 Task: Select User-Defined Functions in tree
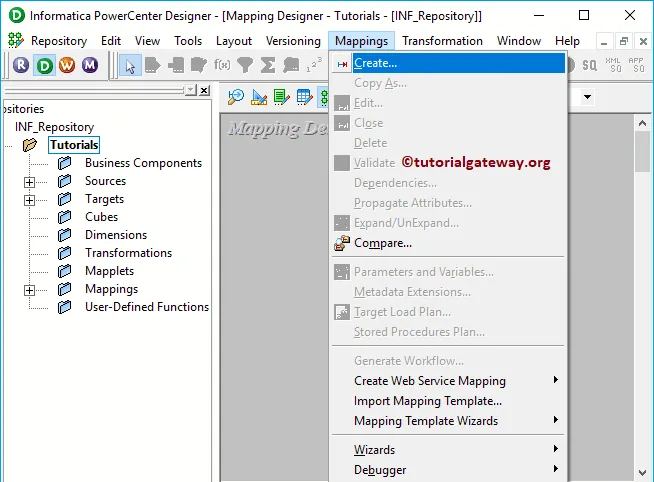click(x=147, y=307)
